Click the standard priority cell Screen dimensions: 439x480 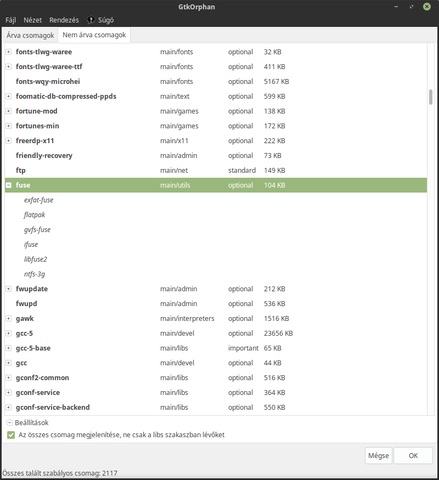242,170
